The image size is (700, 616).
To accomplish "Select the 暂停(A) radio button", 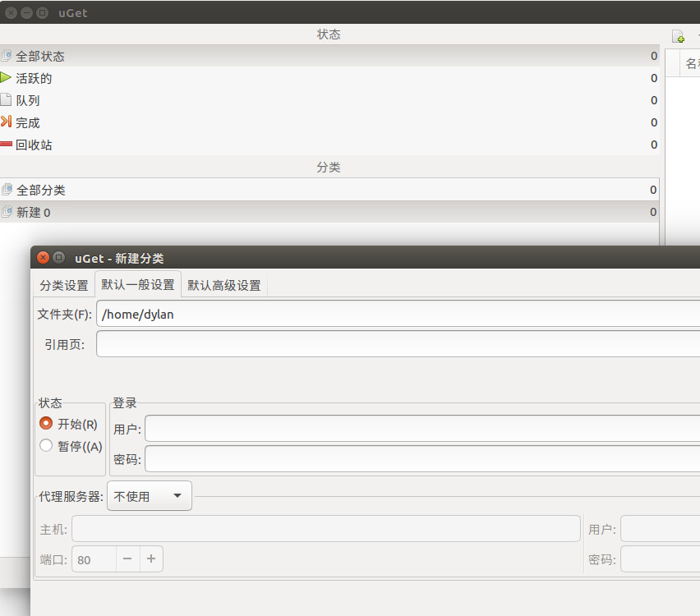I will [46, 445].
